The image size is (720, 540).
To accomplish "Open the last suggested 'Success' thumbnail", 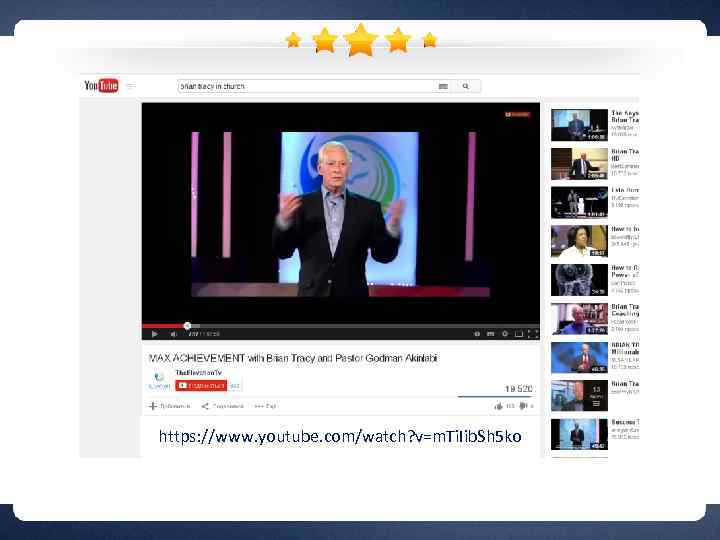I will pyautogui.click(x=579, y=434).
